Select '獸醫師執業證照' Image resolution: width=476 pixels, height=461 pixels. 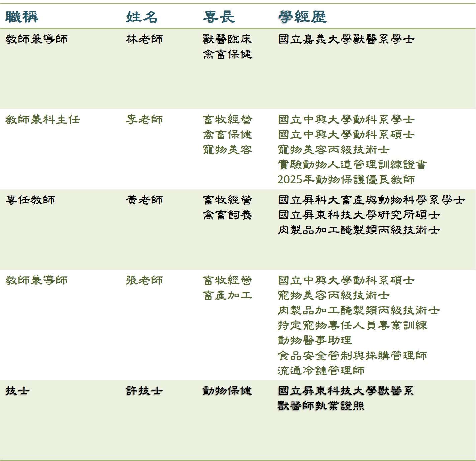click(x=321, y=406)
